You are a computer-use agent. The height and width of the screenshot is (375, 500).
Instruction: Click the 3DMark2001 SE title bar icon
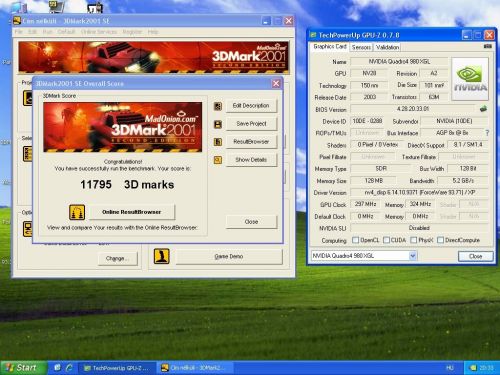17,21
